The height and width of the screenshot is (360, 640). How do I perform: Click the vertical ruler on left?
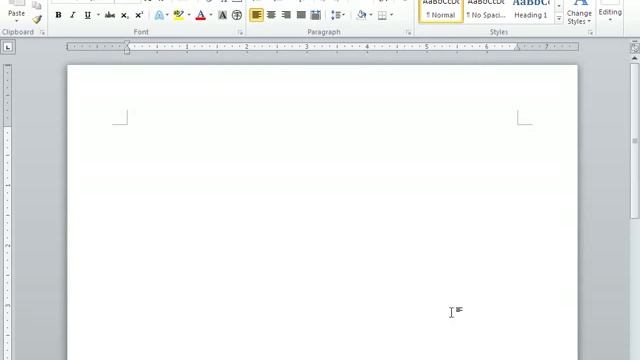pyautogui.click(x=7, y=212)
